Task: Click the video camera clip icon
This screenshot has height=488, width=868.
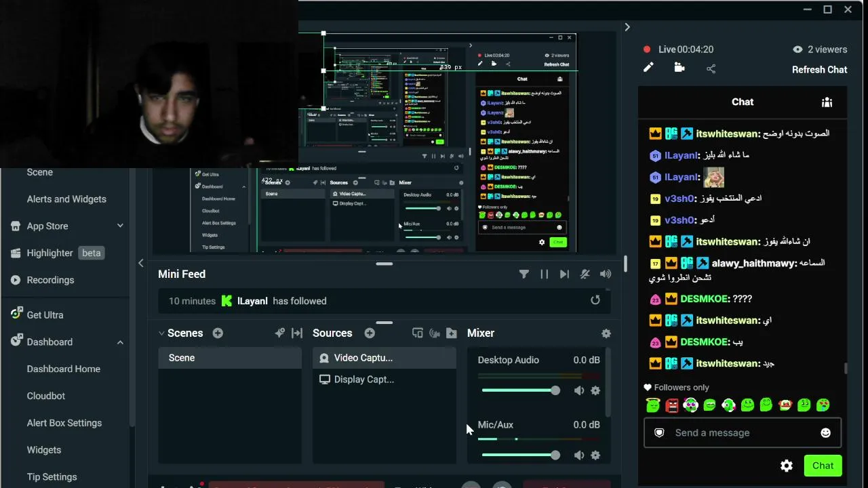Action: pyautogui.click(x=679, y=67)
